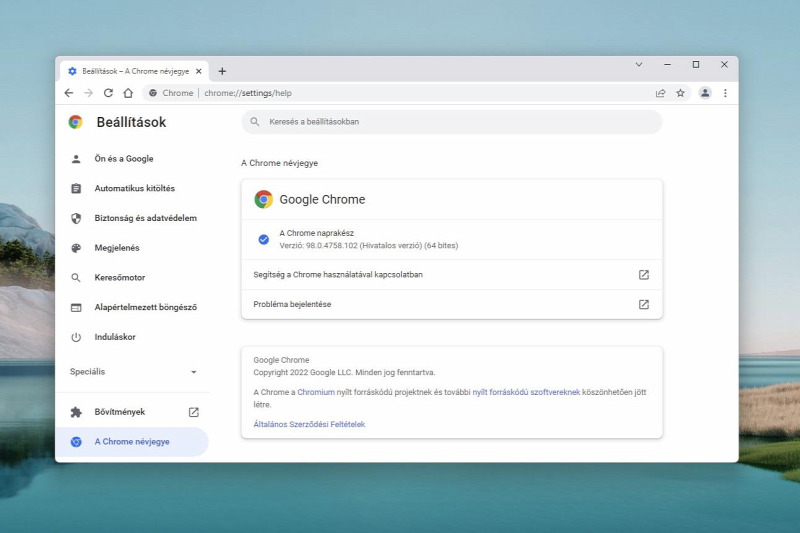
Task: Open Általános Szerződési Feltételek link
Action: [309, 424]
